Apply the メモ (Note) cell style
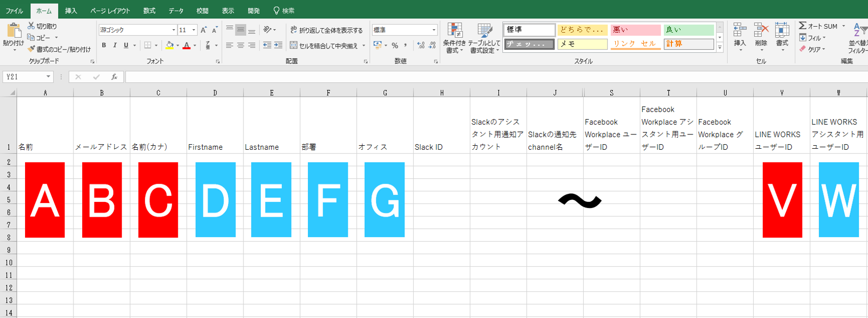This screenshot has height=318, width=868. [583, 44]
